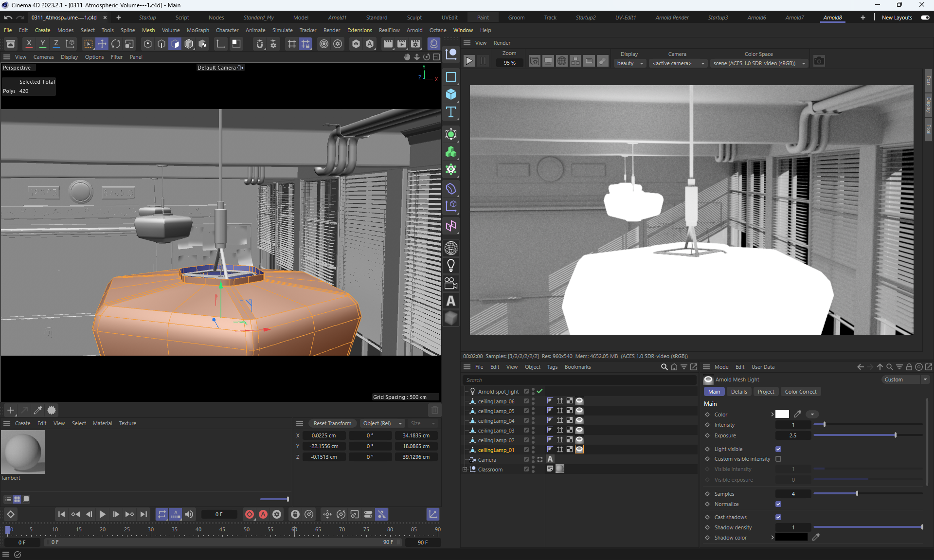Select ceilingLamp_03 in object manager
This screenshot has height=560, width=934.
point(496,431)
